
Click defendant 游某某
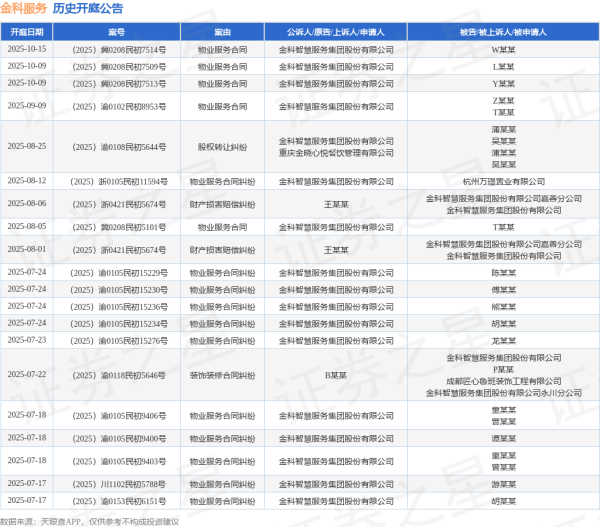[x=504, y=483]
